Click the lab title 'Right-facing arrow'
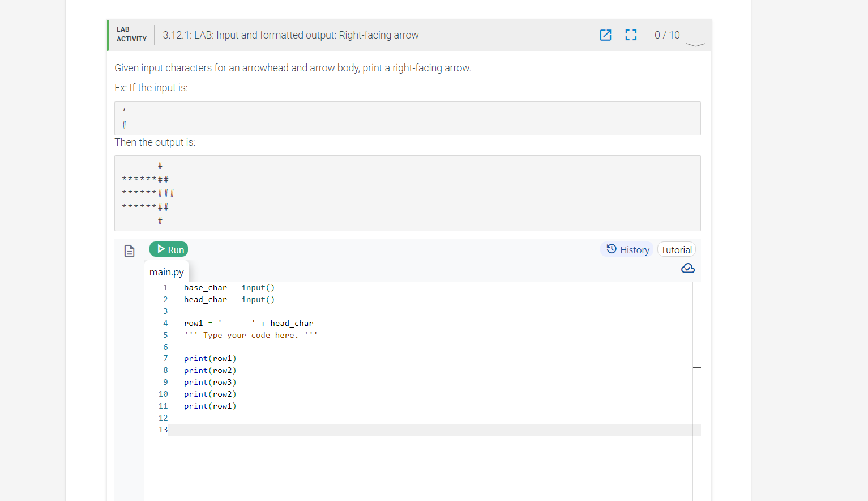The height and width of the screenshot is (501, 868). pos(291,35)
